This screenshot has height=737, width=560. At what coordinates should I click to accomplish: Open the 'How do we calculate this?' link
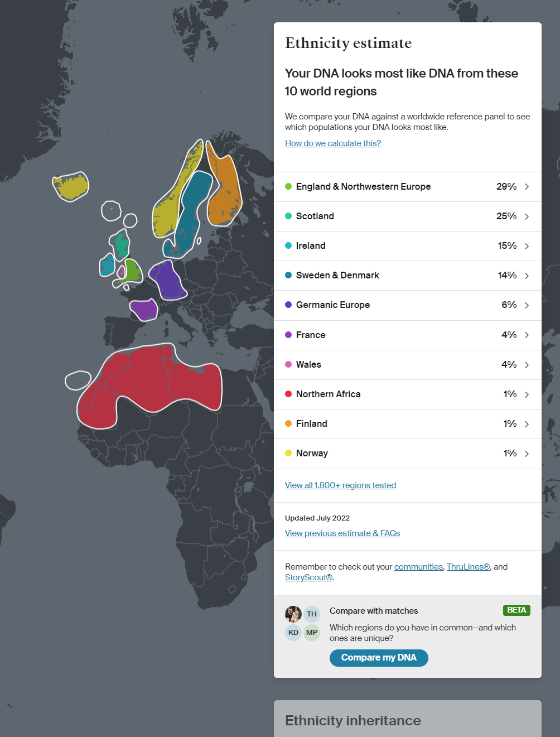point(332,143)
